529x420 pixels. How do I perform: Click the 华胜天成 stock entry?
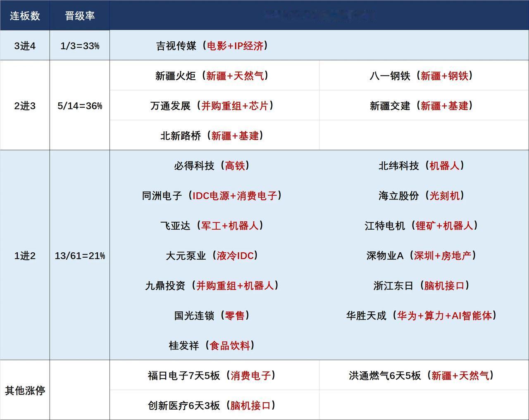[422, 316]
